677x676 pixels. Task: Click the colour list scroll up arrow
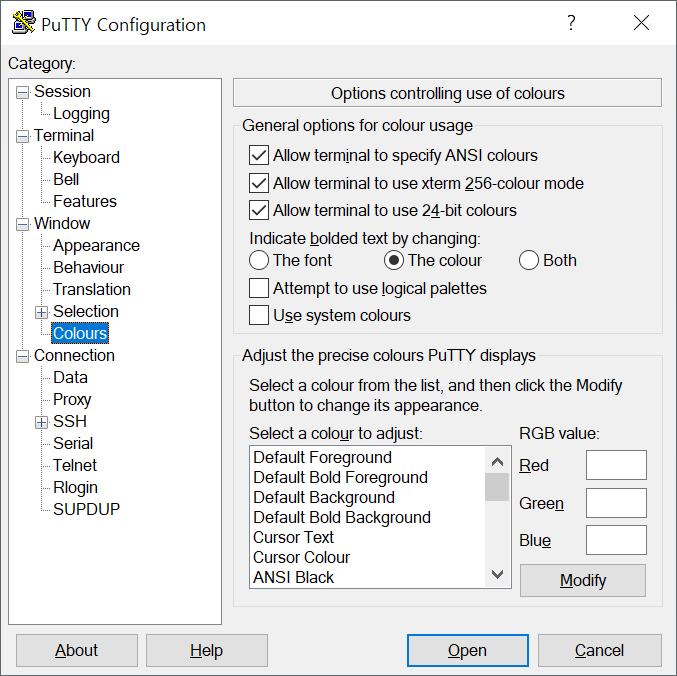pos(497,462)
